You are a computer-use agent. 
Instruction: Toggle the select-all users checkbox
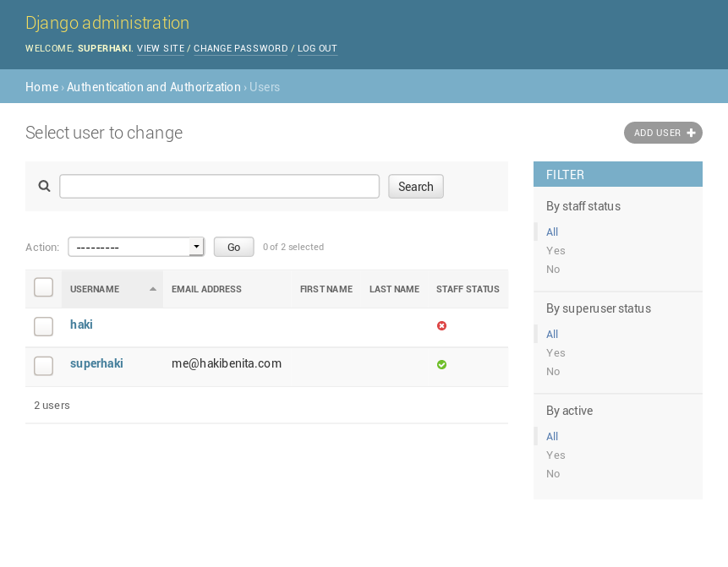point(43,287)
